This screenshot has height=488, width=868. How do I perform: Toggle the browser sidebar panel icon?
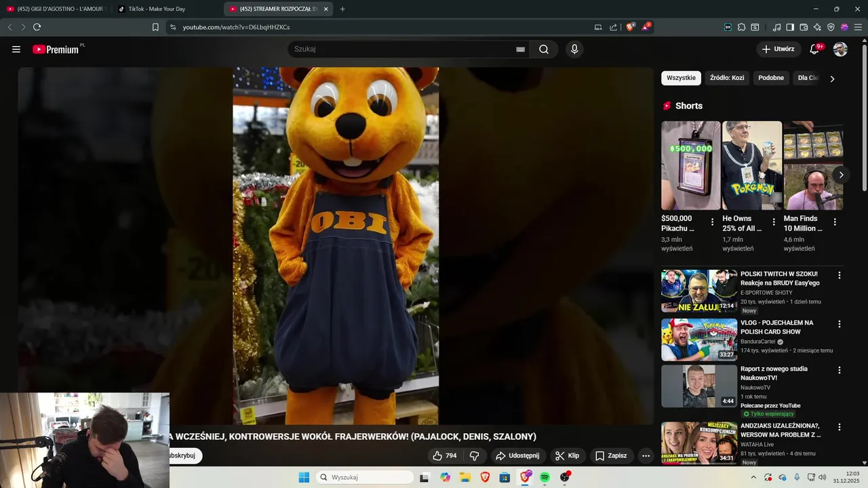(790, 27)
